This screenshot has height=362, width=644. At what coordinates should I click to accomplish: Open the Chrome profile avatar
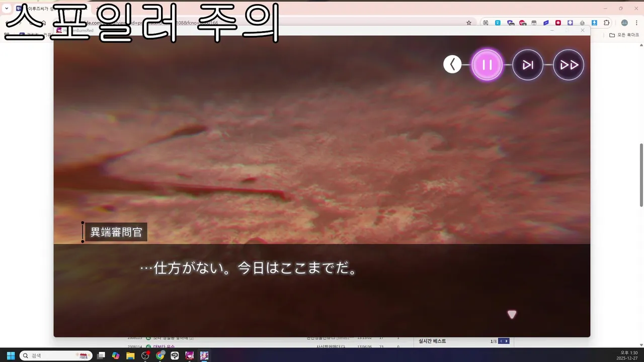pos(624,23)
